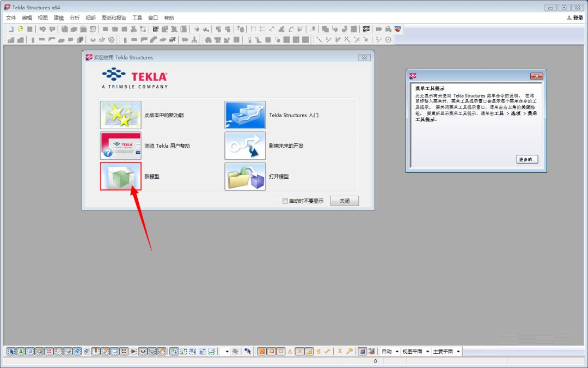Screen dimensions: 588x368
Task: Open the 工具 menu
Action: coord(137,17)
